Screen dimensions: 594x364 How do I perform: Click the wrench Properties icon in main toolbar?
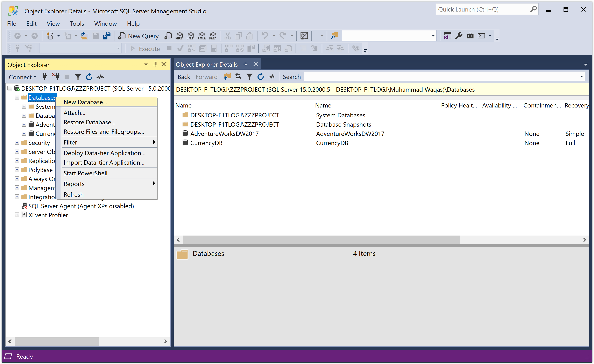459,36
